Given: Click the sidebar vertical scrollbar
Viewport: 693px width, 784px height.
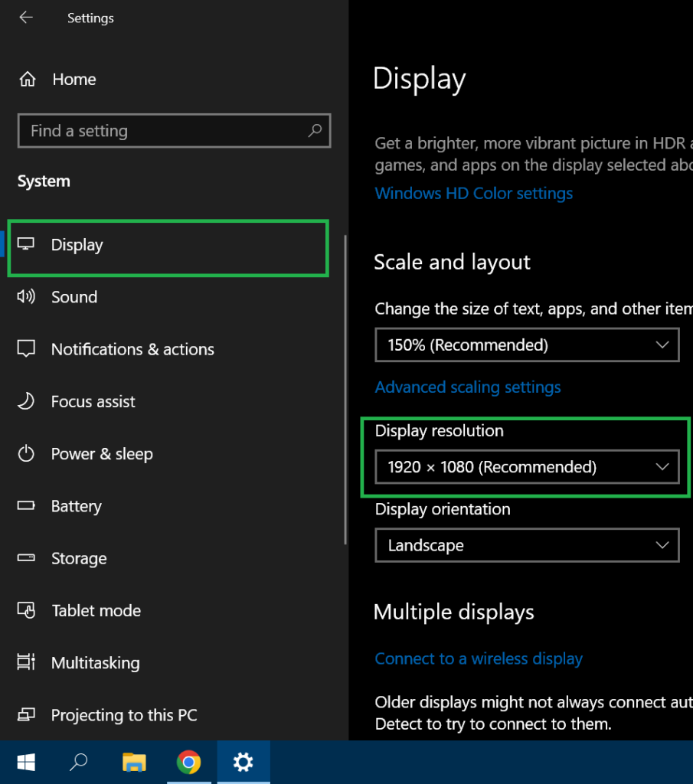Looking at the screenshot, I should [345, 383].
